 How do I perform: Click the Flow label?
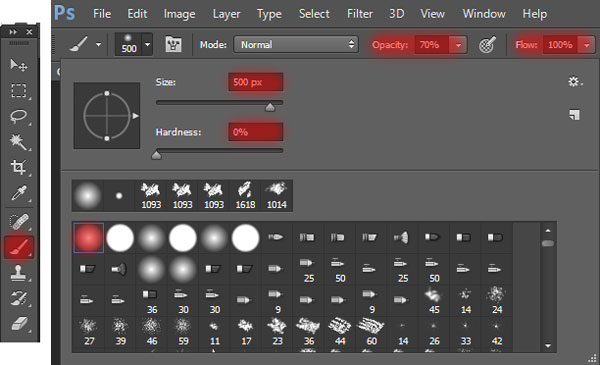[526, 45]
